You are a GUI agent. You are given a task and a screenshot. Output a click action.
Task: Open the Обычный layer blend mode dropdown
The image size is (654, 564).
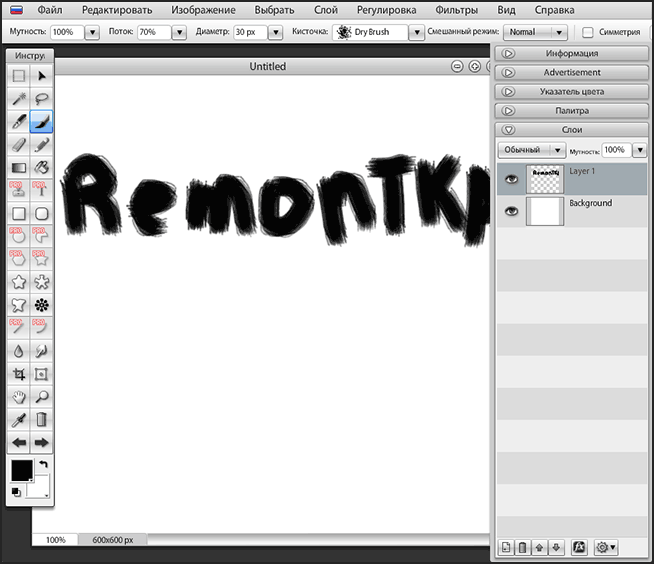(x=532, y=150)
